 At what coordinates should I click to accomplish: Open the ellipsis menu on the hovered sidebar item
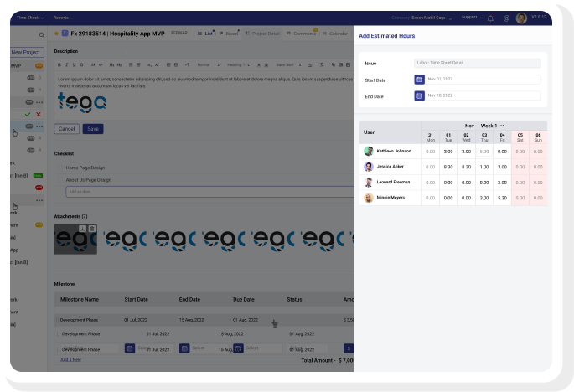point(39,126)
